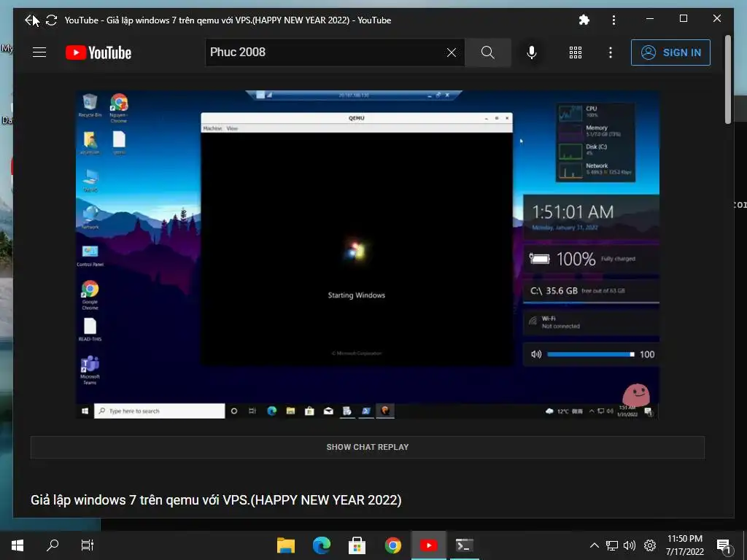The height and width of the screenshot is (560, 747).
Task: Click the search magnifier button
Action: [487, 52]
